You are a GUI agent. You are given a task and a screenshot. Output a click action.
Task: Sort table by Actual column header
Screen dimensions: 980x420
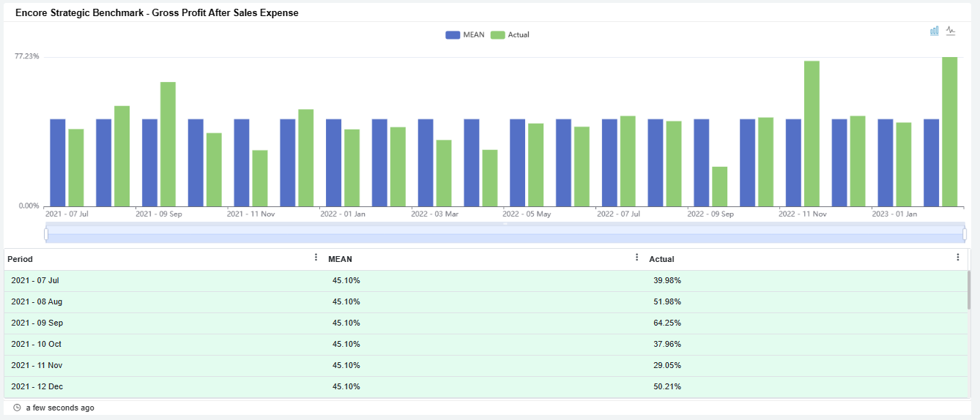661,259
